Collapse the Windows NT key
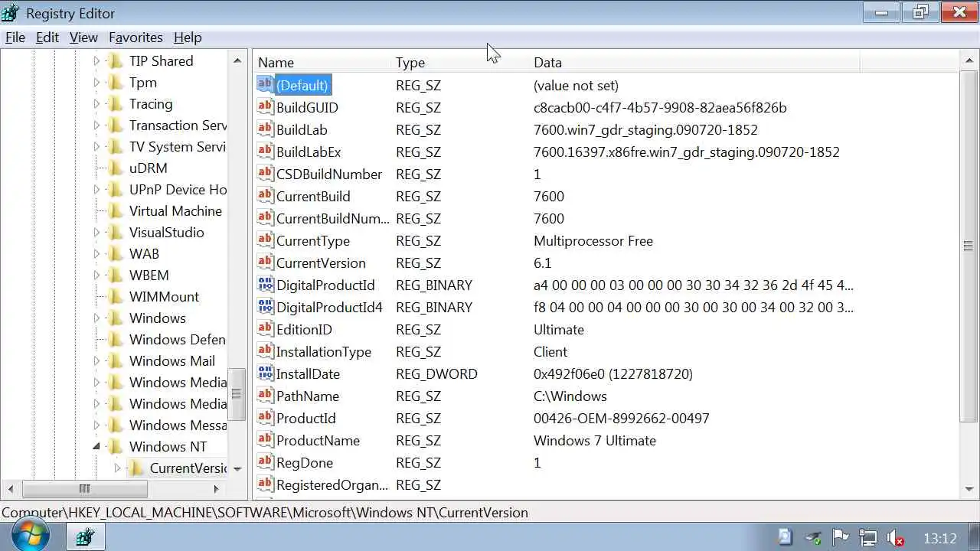The image size is (980, 551). (x=96, y=446)
